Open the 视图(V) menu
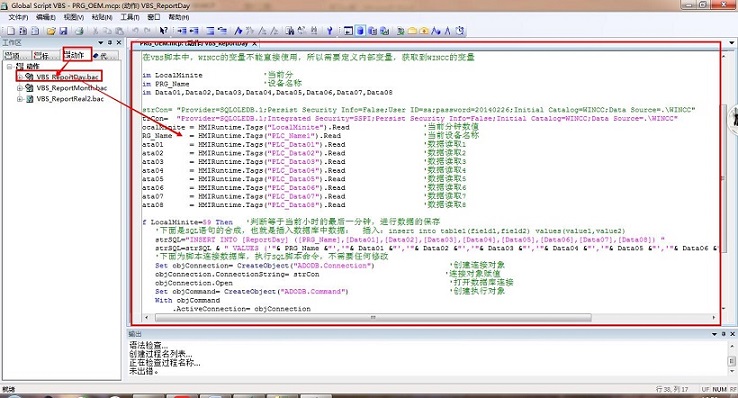This screenshot has width=738, height=398. 73,17
